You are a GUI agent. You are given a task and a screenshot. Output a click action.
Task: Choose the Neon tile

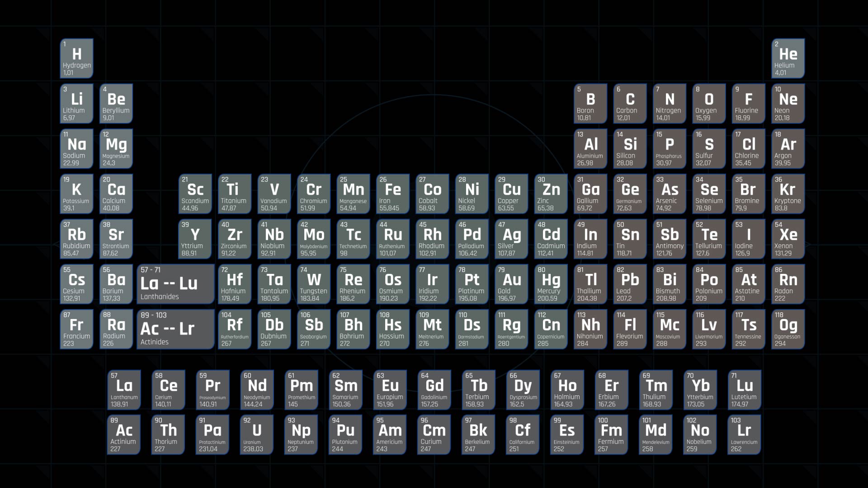point(788,103)
